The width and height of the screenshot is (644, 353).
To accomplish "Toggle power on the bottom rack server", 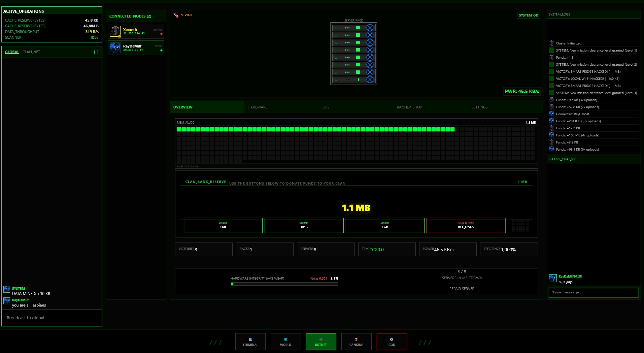I will tap(336, 79).
